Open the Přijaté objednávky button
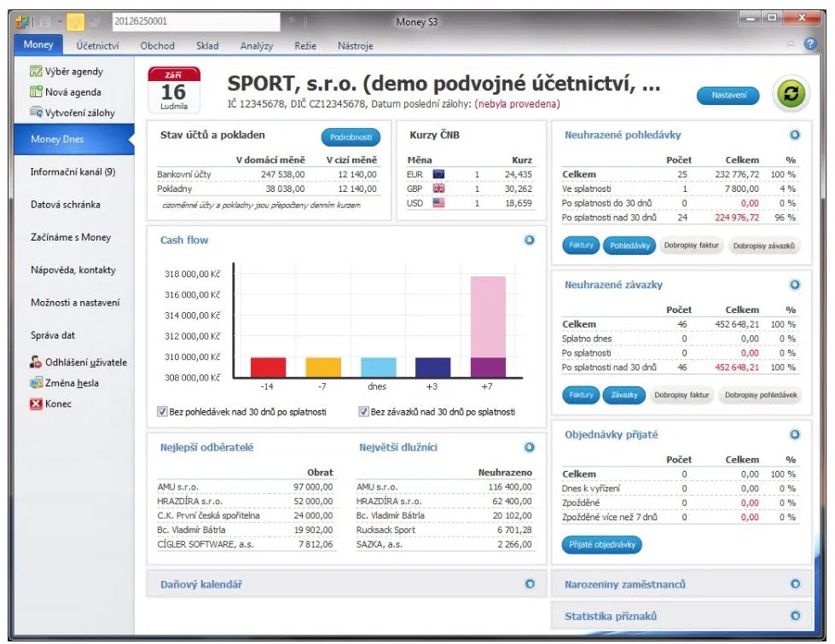The width and height of the screenshot is (835, 644). (x=602, y=545)
